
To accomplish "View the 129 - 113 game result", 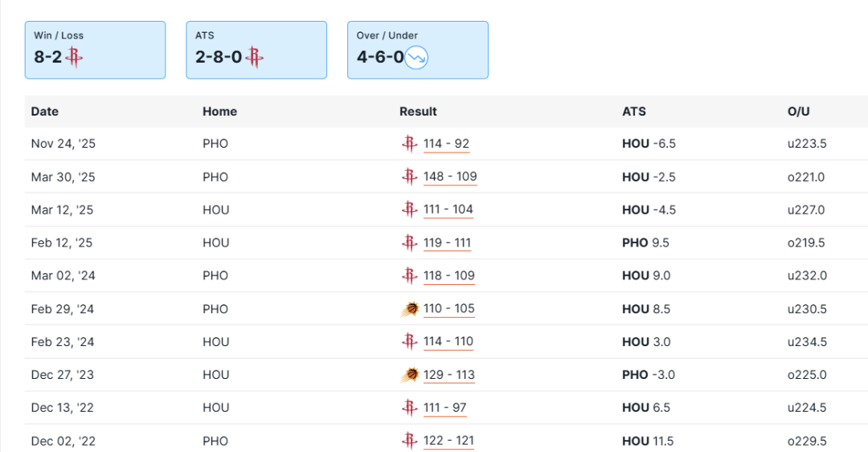I will point(448,375).
